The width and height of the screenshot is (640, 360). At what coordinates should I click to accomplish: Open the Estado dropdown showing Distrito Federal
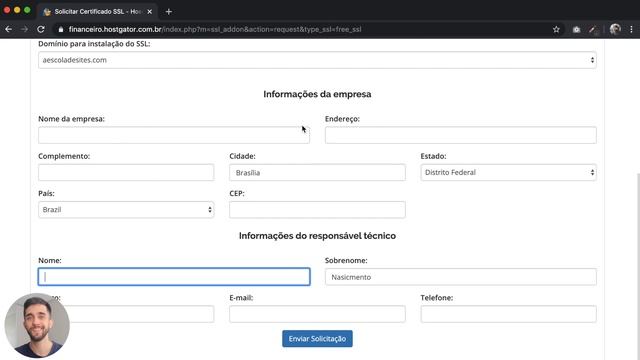click(508, 172)
